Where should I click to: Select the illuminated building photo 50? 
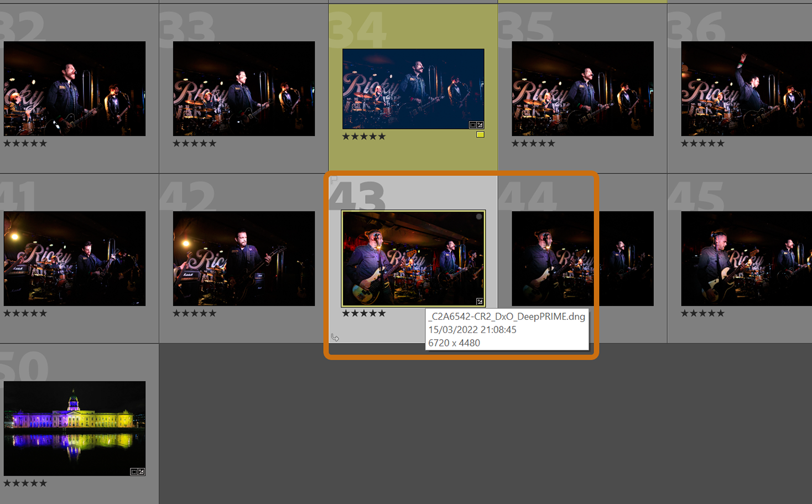tap(75, 428)
